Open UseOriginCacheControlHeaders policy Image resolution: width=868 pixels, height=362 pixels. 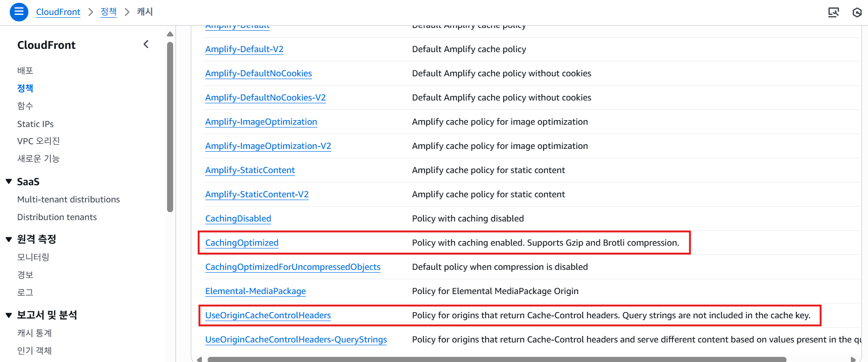point(268,315)
